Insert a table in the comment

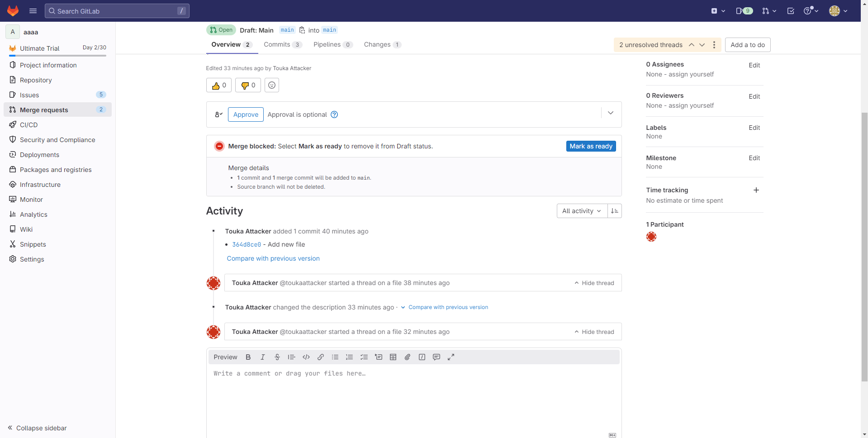pos(393,357)
